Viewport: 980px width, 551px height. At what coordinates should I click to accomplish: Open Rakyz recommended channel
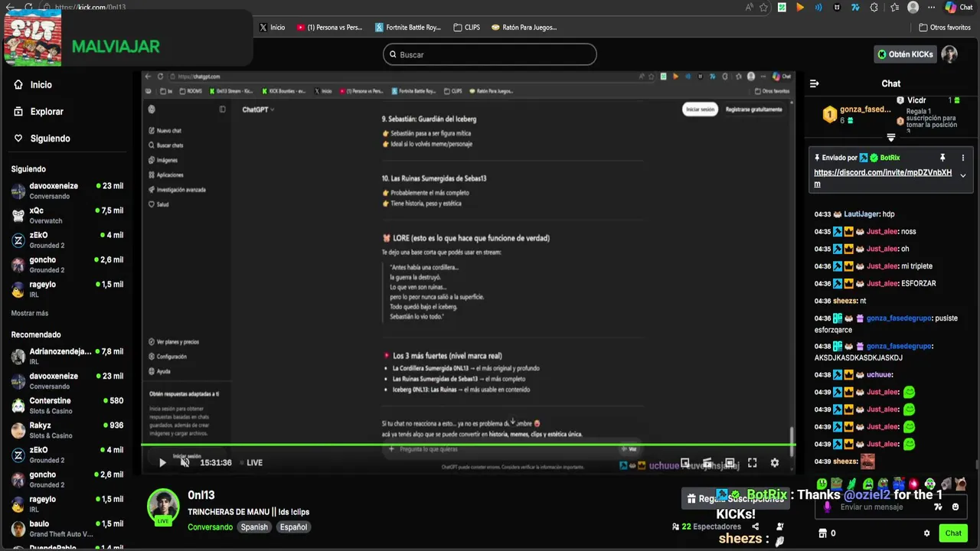point(67,429)
